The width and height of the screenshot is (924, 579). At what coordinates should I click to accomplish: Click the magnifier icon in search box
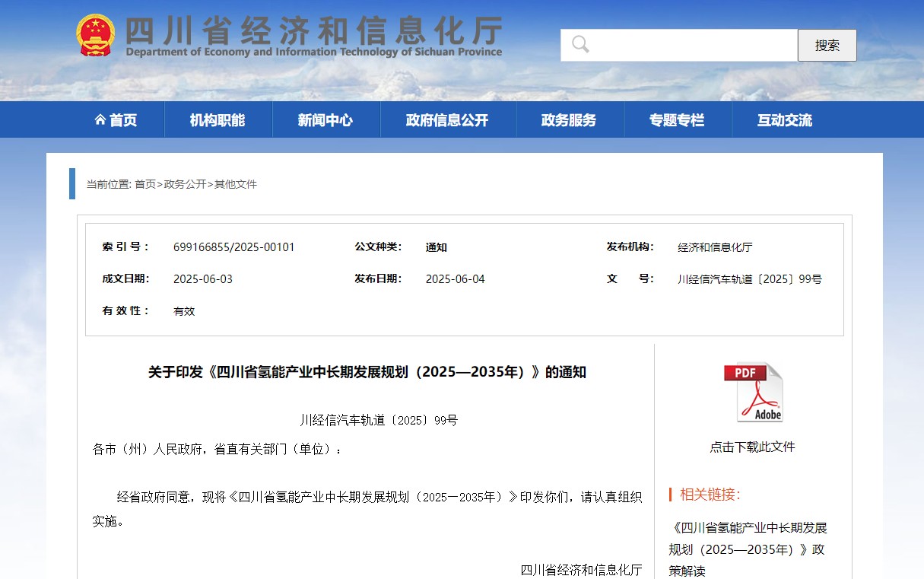pos(580,44)
